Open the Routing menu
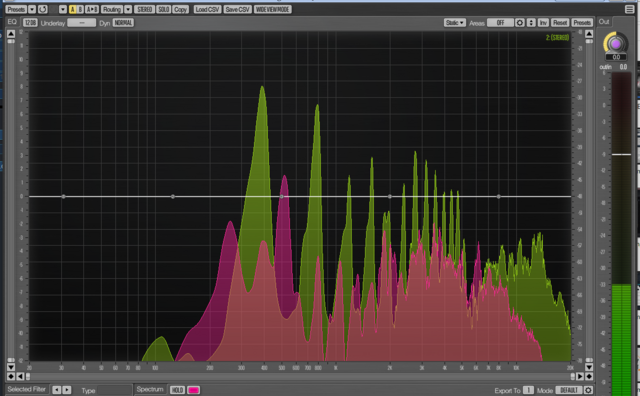The width and height of the screenshot is (640, 396). 111,9
